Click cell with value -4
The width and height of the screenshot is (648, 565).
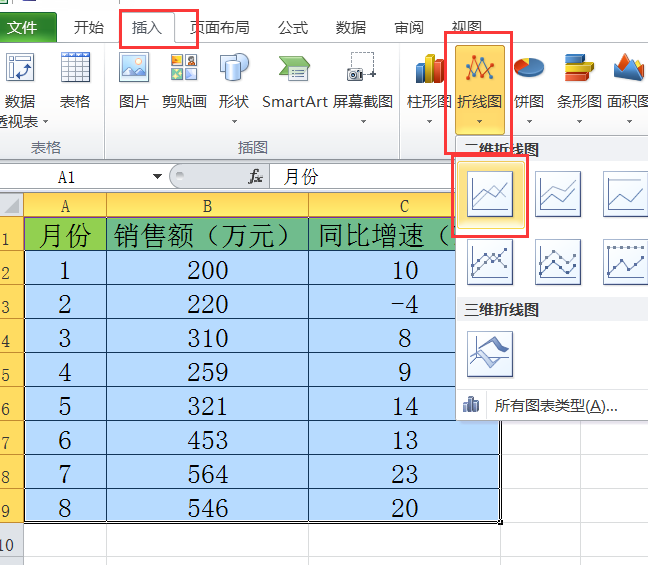(382, 303)
